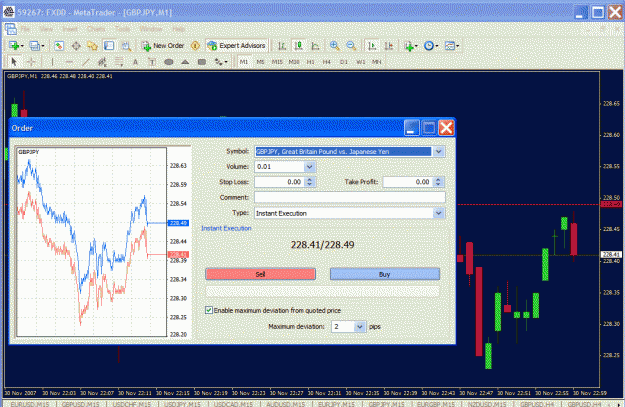Switch to the D1 timeframe
This screenshot has width=625, height=407.
click(x=344, y=62)
